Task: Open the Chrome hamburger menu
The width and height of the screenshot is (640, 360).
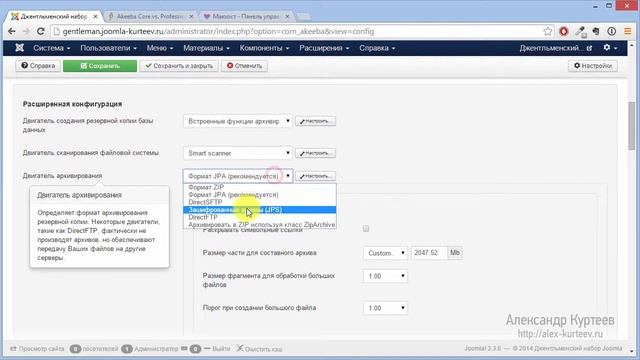Action: (627, 31)
